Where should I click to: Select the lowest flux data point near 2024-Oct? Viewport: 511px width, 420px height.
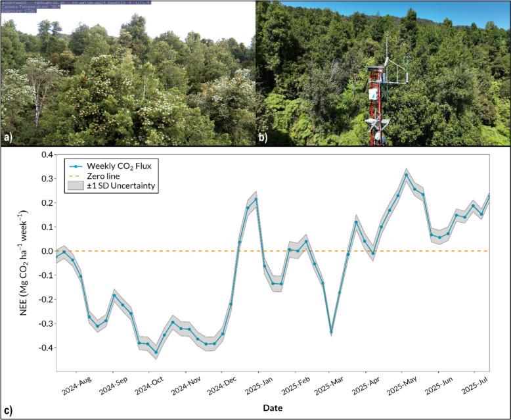[156, 352]
